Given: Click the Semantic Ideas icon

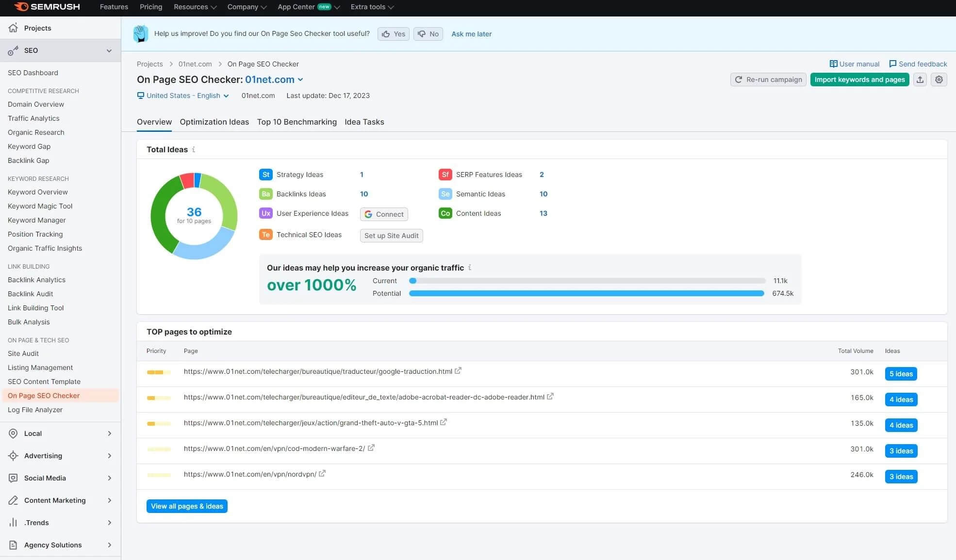Looking at the screenshot, I should click(445, 194).
